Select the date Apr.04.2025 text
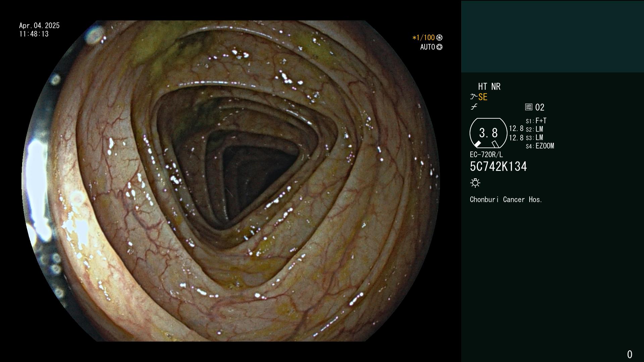 [39, 25]
